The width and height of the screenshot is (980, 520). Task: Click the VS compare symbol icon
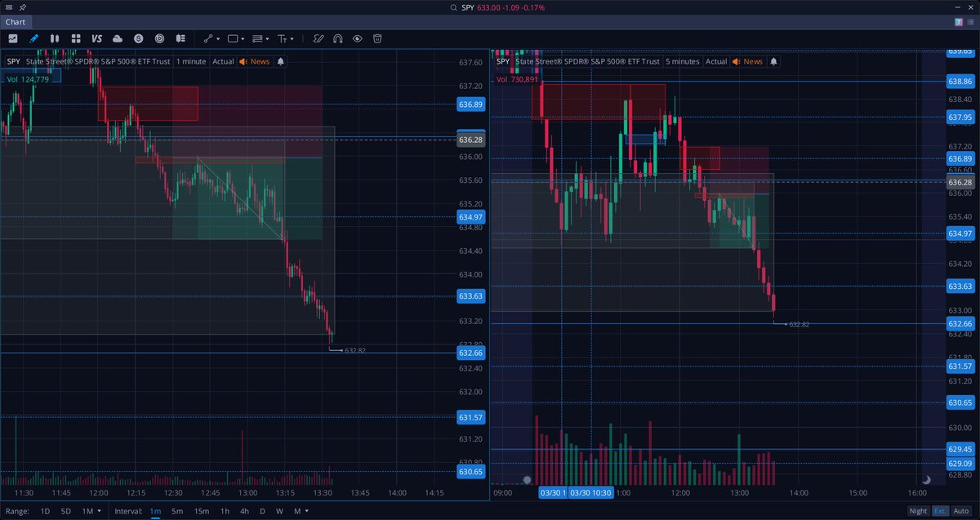tap(96, 38)
